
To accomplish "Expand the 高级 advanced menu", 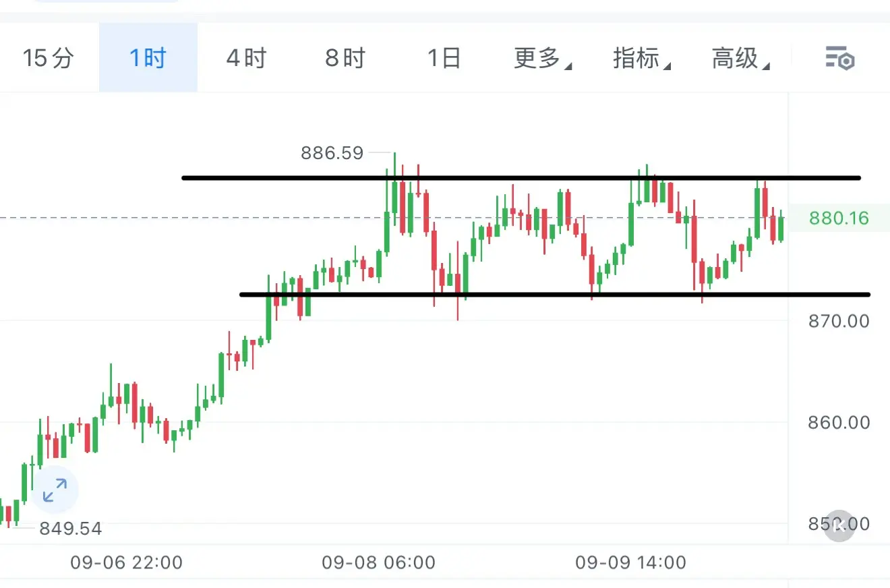I will point(741,59).
